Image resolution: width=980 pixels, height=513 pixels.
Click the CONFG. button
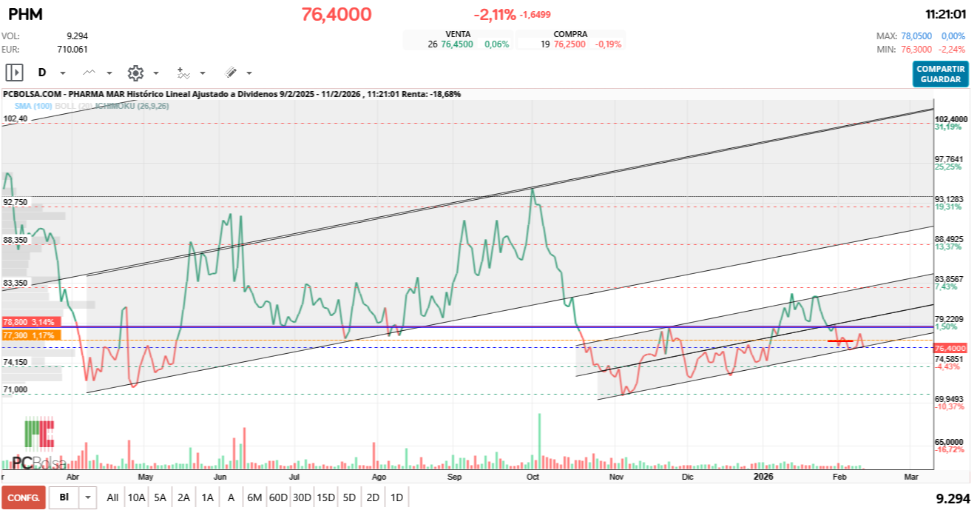coord(24,497)
